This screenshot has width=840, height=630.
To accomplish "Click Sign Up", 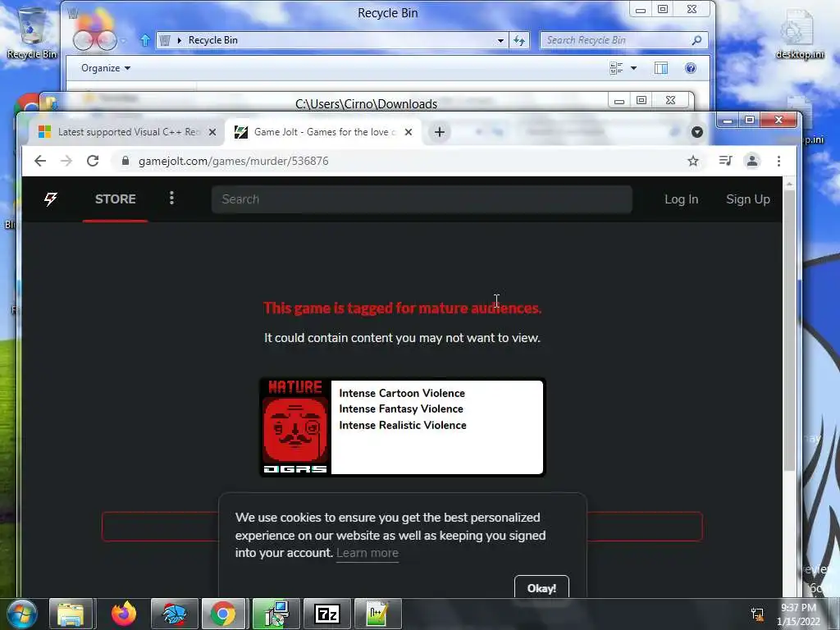I will pyautogui.click(x=748, y=199).
